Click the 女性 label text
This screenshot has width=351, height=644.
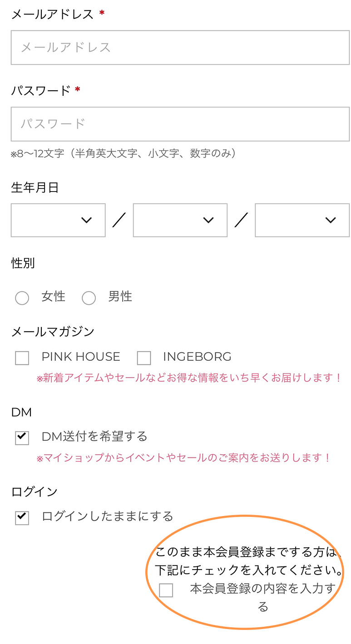click(x=53, y=297)
